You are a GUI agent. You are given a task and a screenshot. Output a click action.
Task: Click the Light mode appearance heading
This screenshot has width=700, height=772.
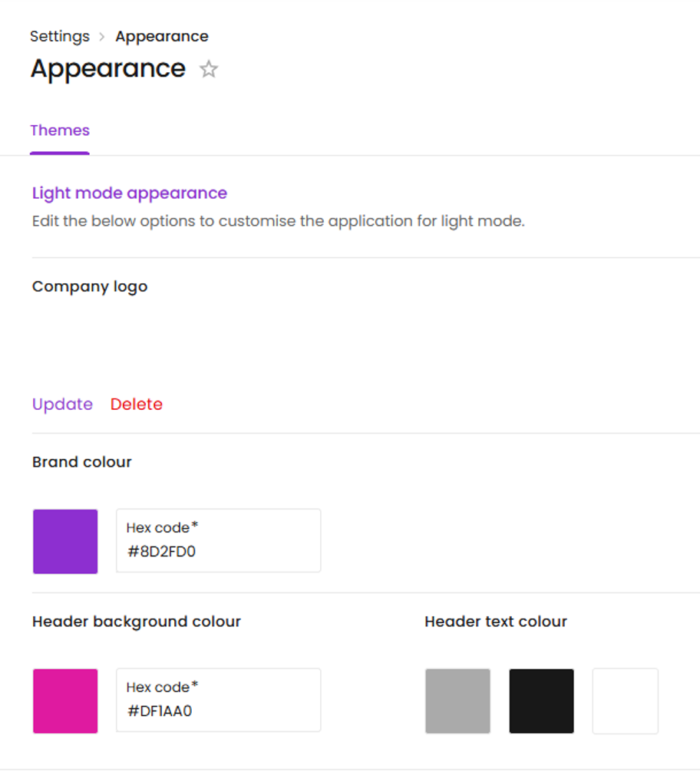click(130, 193)
